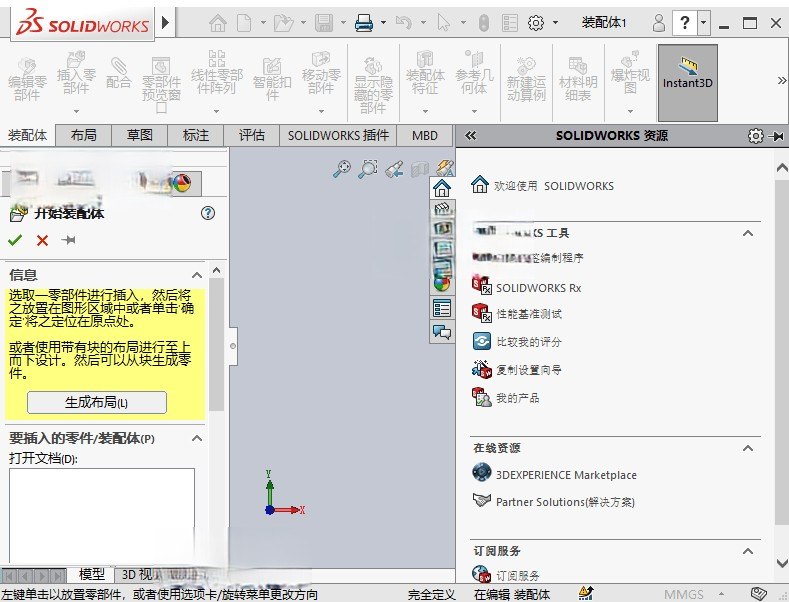Toggle Instant3D mode
Image resolution: width=789 pixels, height=602 pixels.
pyautogui.click(x=687, y=83)
